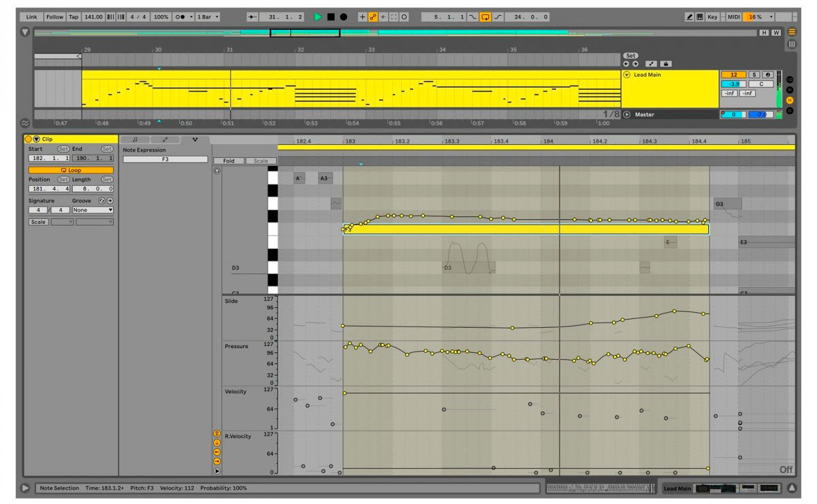Viewport: 817px width, 504px height.
Task: Click the Hot-Swap Groove icon
Action: [101, 201]
